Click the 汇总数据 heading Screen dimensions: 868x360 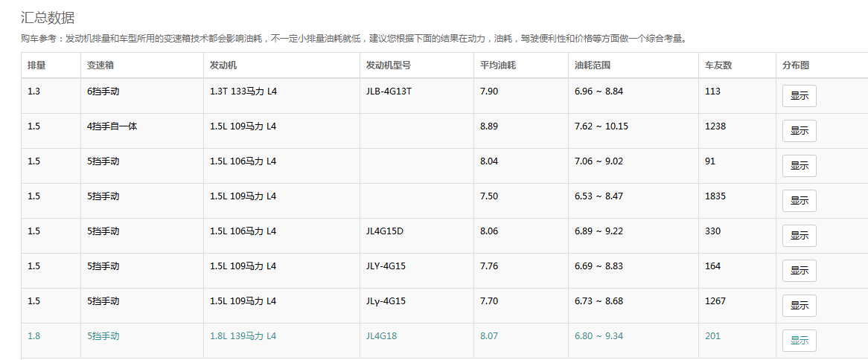(47, 18)
